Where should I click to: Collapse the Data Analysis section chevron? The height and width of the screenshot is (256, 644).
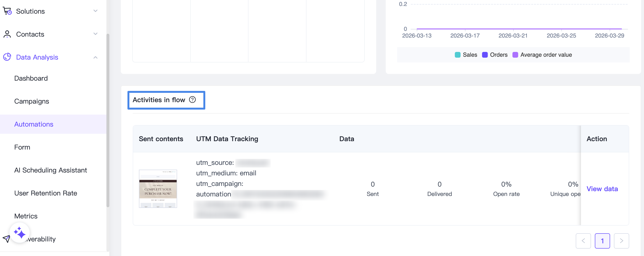(95, 57)
